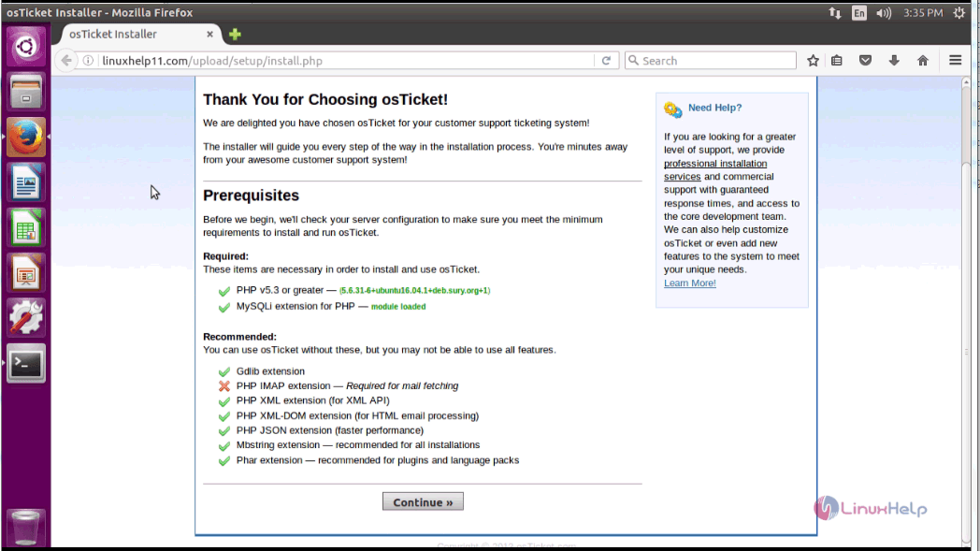The image size is (980, 551).
Task: Open LibreOffice Calc from the dock
Action: 25,227
